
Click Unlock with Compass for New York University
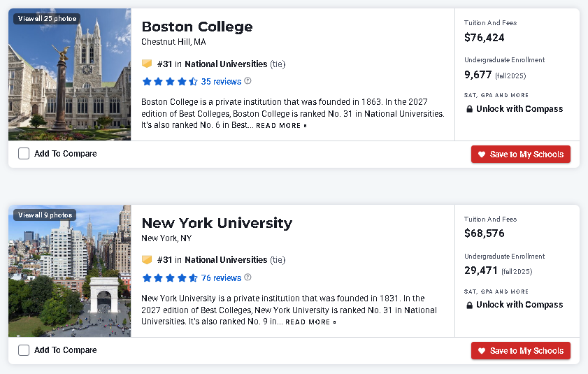point(519,305)
